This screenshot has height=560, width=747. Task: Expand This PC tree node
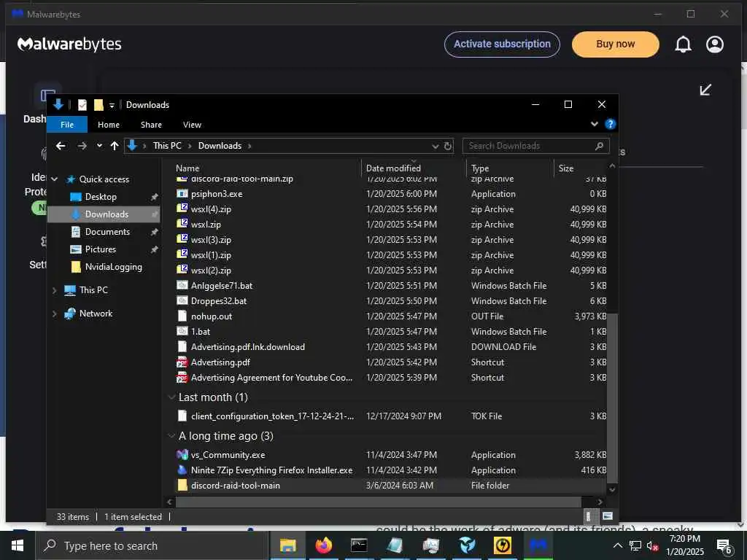pyautogui.click(x=55, y=290)
